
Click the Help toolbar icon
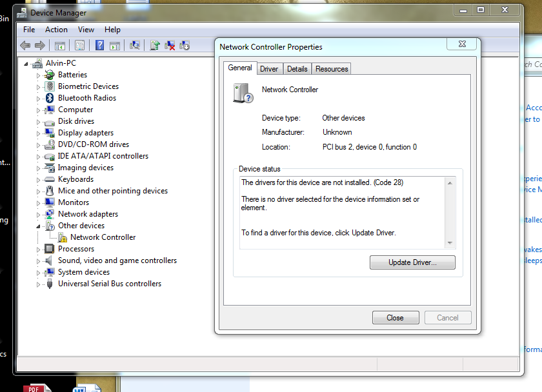[99, 45]
